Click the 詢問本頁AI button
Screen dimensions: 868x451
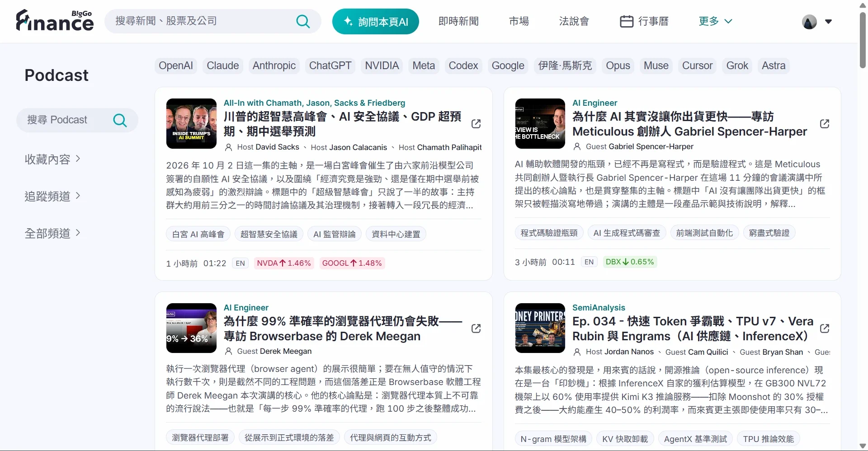[375, 21]
